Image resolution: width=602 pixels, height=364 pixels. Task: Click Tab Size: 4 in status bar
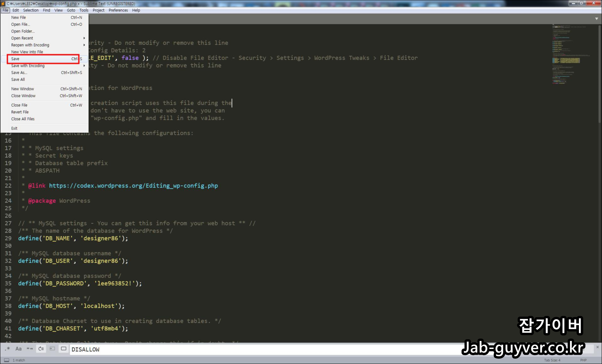pyautogui.click(x=552, y=360)
